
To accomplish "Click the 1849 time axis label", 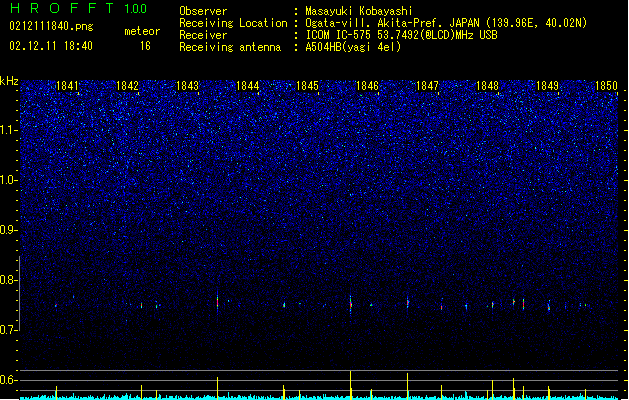I will coord(547,86).
